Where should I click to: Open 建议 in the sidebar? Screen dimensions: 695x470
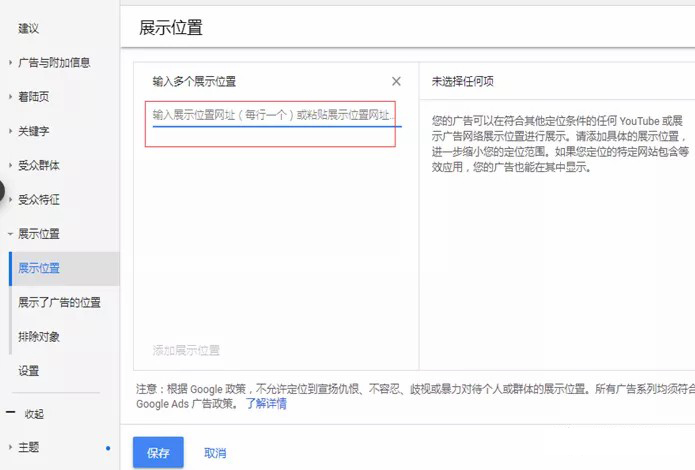pyautogui.click(x=29, y=28)
